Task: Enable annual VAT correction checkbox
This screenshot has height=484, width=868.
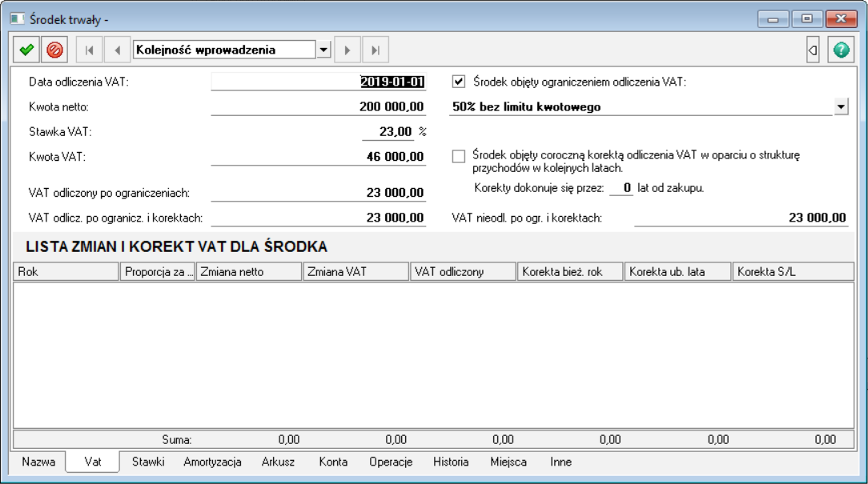Action: point(459,156)
